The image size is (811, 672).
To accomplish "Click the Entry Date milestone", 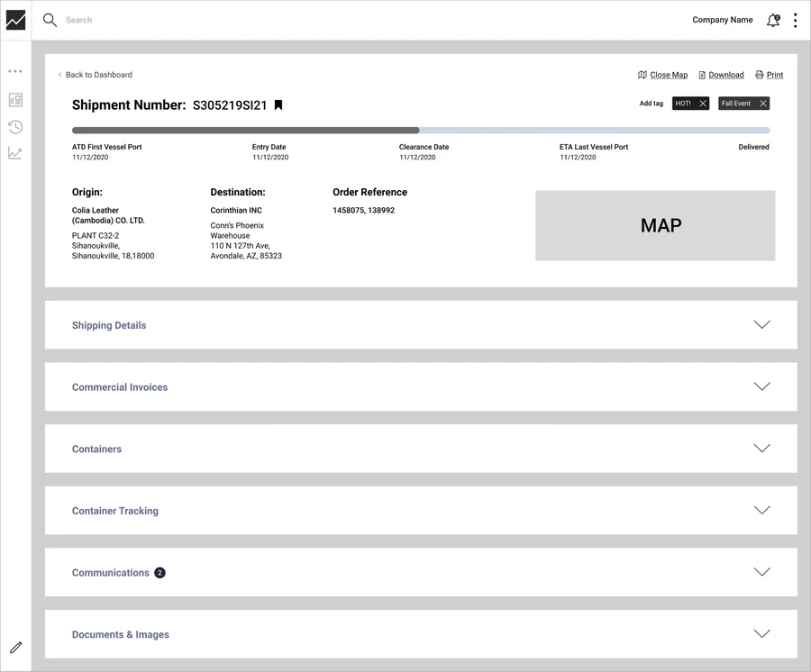I will pos(270,152).
